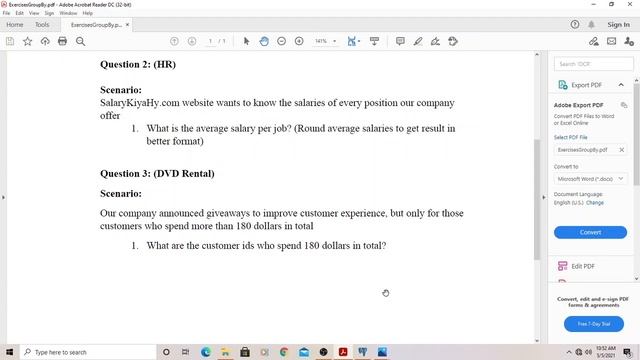Open the Cortana circle on taskbar

[x=166, y=352]
